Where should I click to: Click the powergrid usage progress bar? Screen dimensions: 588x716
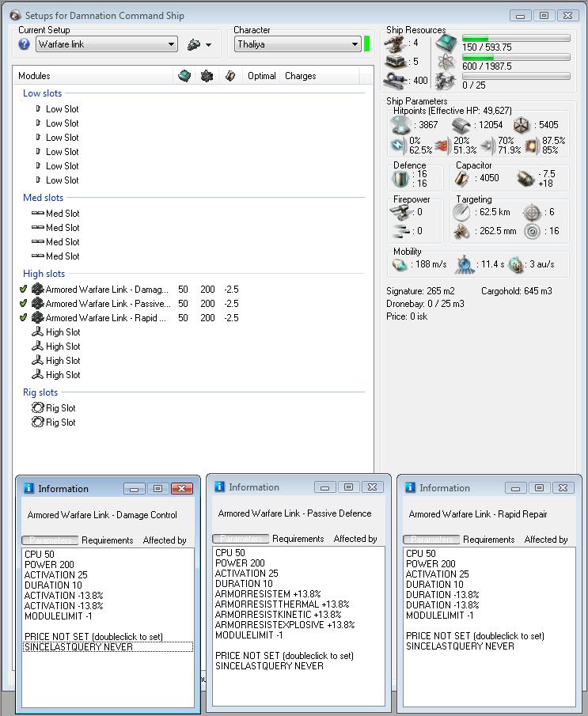click(x=516, y=57)
